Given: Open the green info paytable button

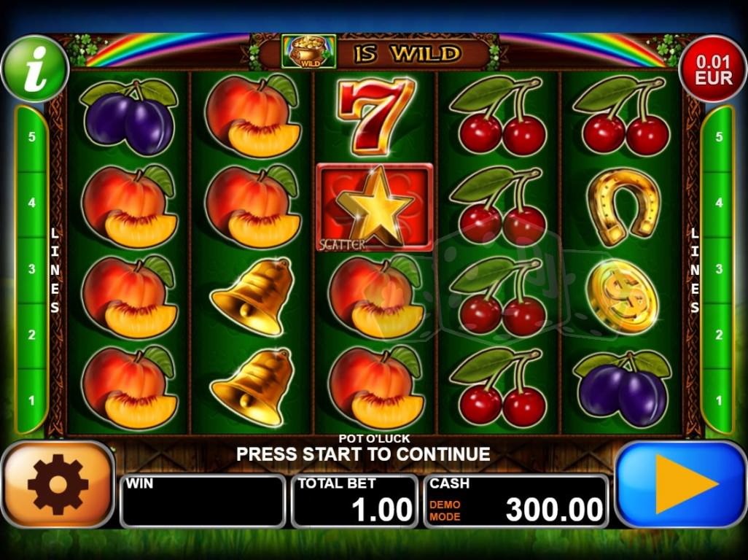Looking at the screenshot, I should (35, 69).
